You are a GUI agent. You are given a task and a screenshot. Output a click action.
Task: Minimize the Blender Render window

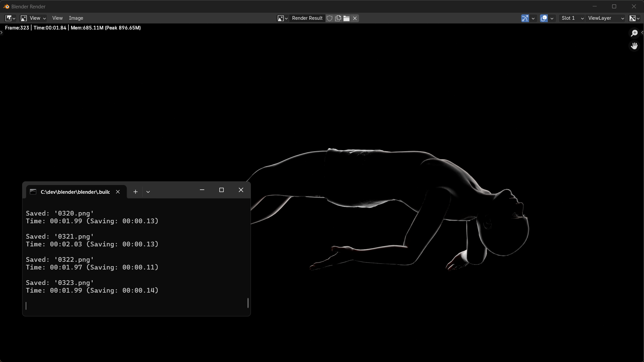click(595, 6)
